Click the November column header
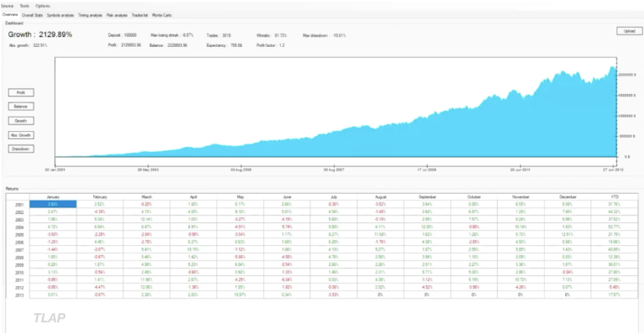Screen dimensions: 644x334 coord(522,197)
